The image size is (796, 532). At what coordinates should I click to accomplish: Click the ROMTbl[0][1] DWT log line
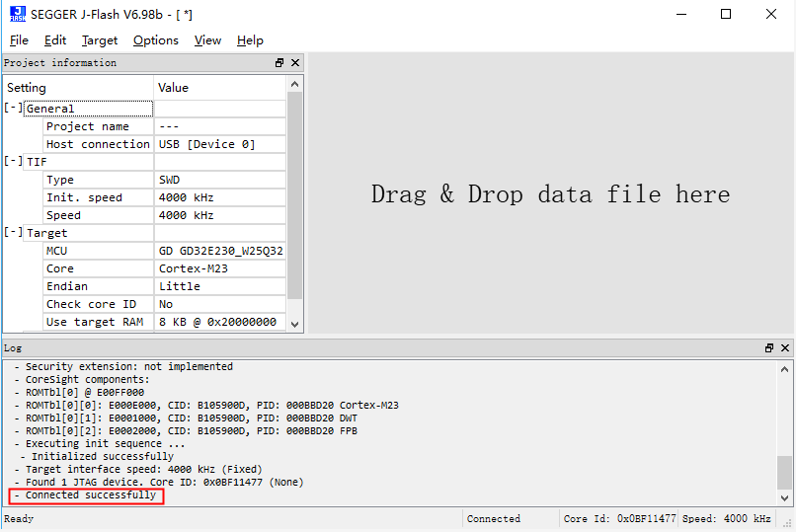tap(186, 418)
